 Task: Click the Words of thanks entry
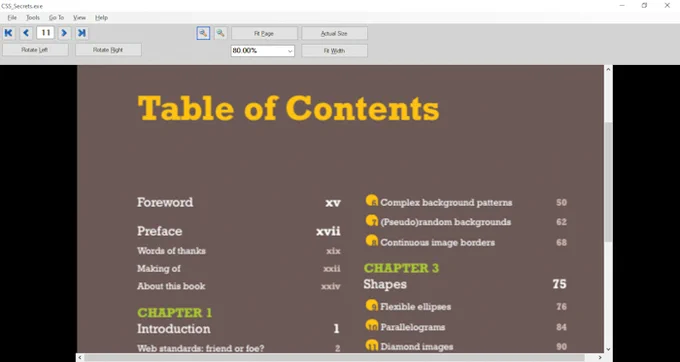pyautogui.click(x=171, y=251)
